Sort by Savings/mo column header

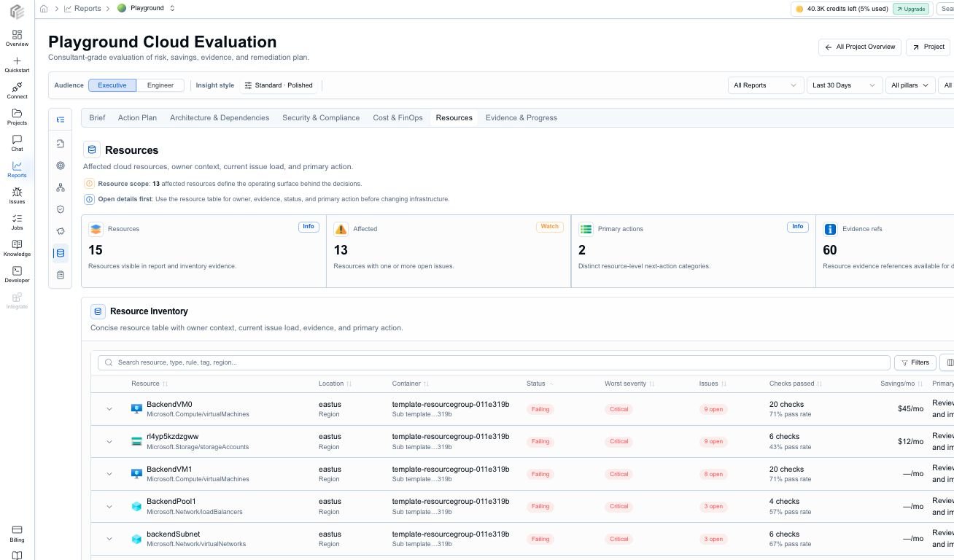pyautogui.click(x=901, y=384)
